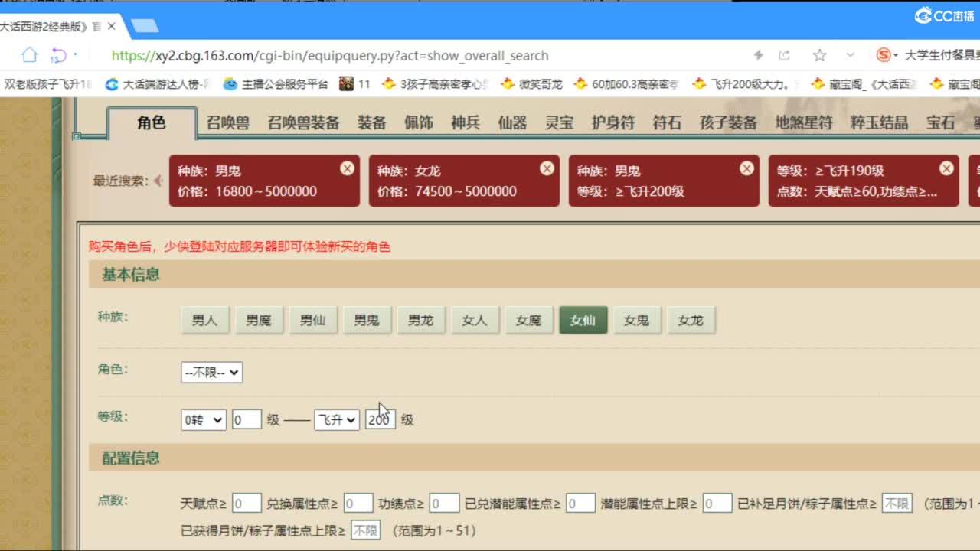Open the 飞升200级大力 bookmark
This screenshot has width=980, height=551.
pos(746,84)
